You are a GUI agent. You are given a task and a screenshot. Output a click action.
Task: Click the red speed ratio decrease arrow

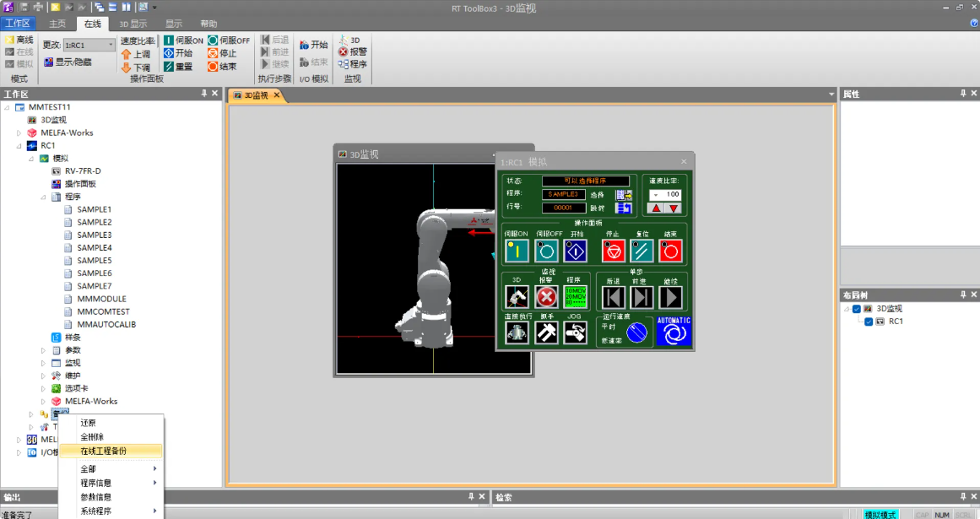(x=674, y=208)
